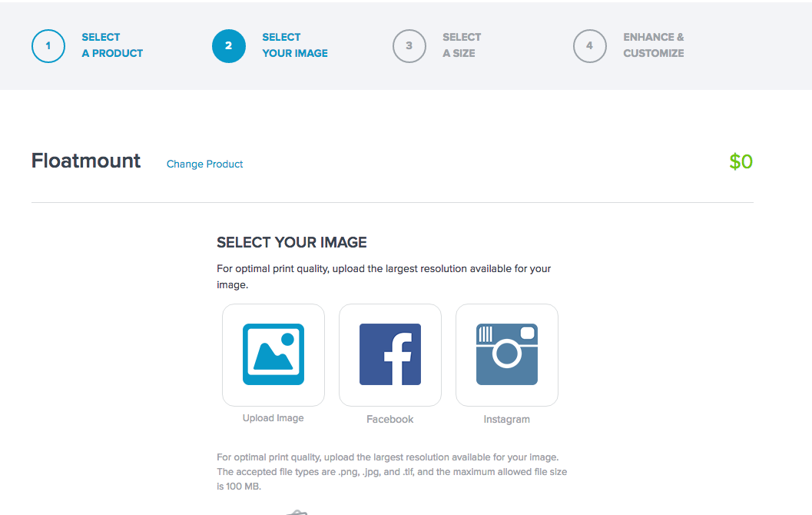Screen dimensions: 812x515
Task: Click the accepted file types note
Action: (x=392, y=471)
